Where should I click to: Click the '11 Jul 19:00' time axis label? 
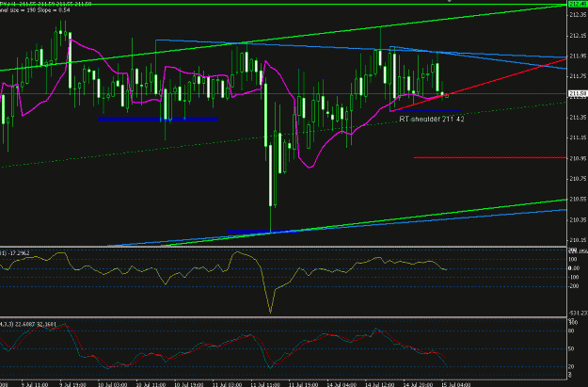pos(303,384)
